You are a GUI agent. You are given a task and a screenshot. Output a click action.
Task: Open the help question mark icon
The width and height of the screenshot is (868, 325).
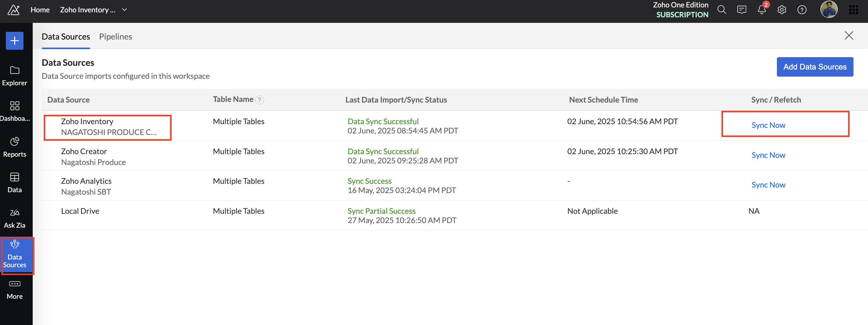click(802, 10)
